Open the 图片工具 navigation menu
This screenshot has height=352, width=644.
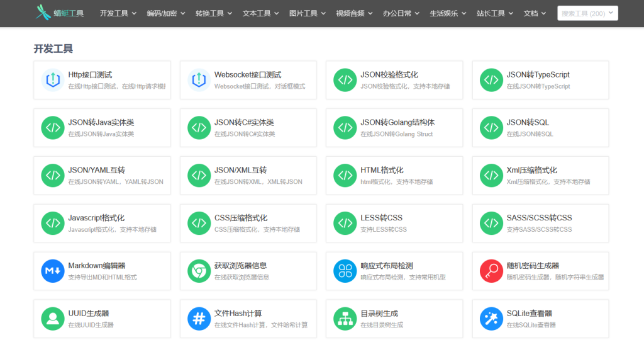tap(307, 13)
